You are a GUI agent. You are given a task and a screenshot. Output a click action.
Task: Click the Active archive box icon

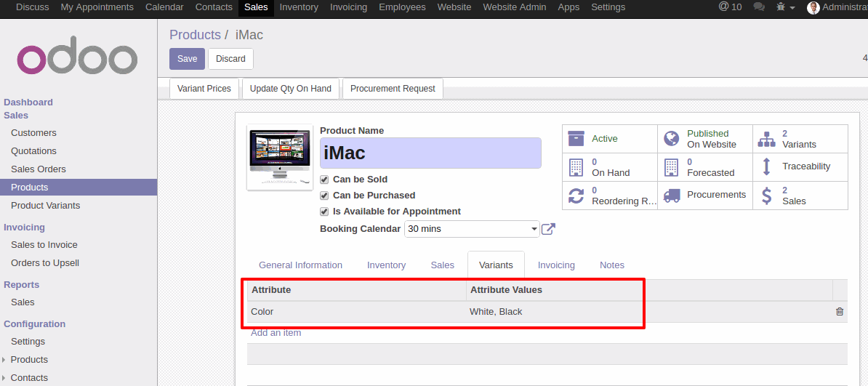point(576,138)
